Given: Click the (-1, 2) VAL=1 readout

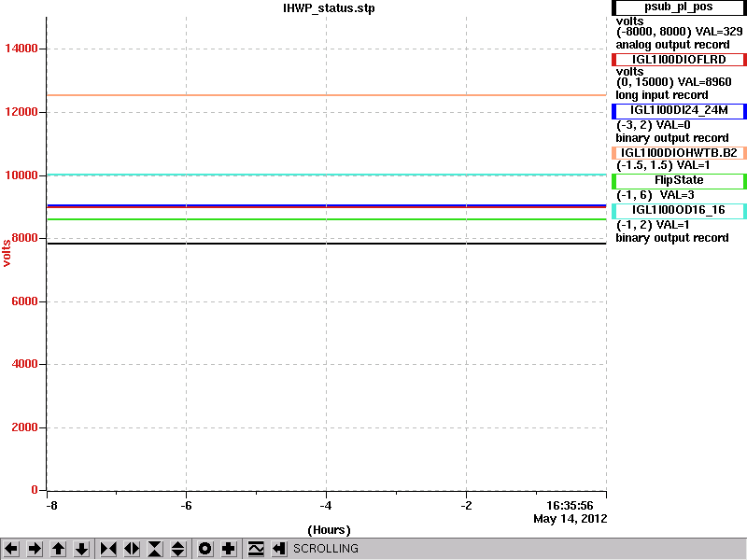Looking at the screenshot, I should click(x=652, y=225).
